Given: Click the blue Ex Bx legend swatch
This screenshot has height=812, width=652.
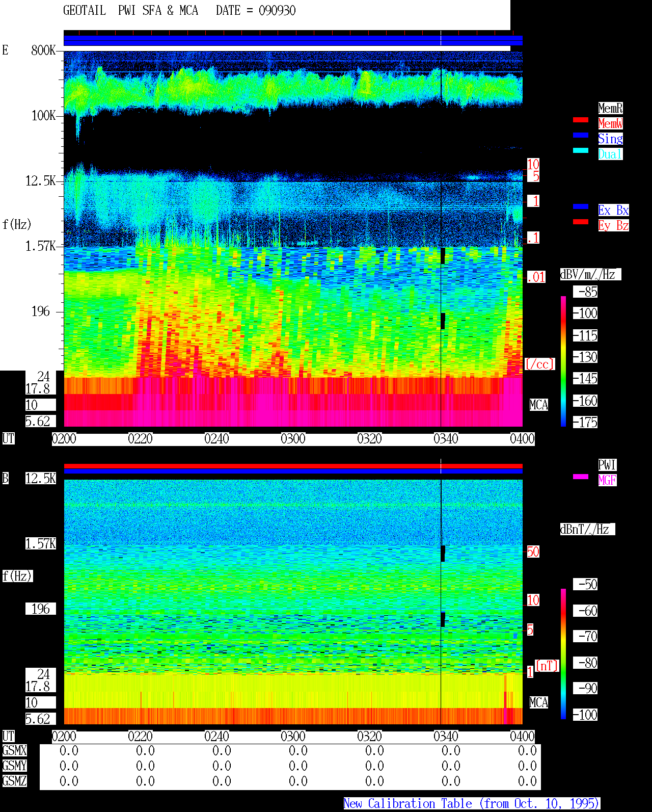Looking at the screenshot, I should 581,206.
